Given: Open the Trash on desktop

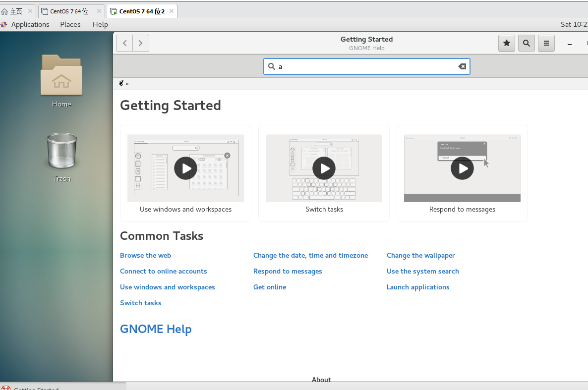Looking at the screenshot, I should pos(61,158).
